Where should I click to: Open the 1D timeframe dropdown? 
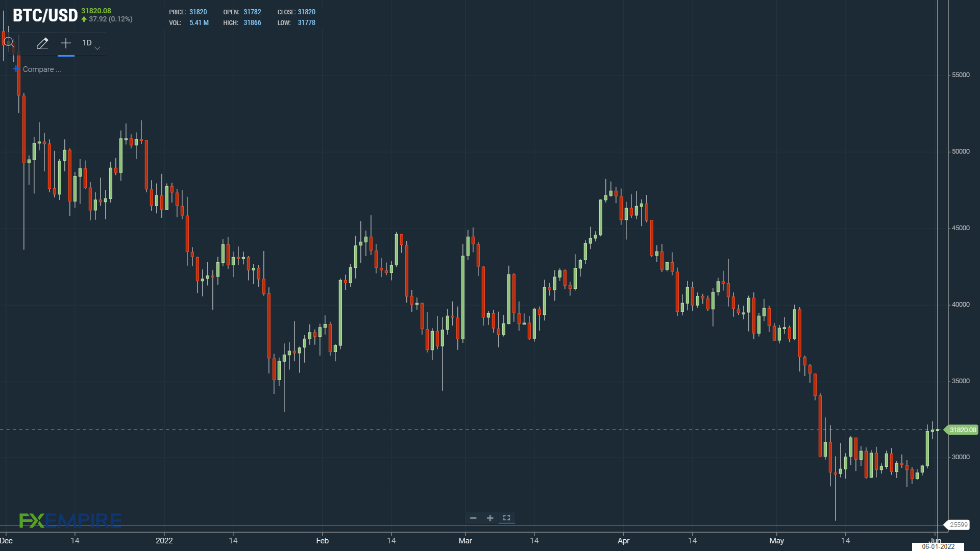pos(91,44)
